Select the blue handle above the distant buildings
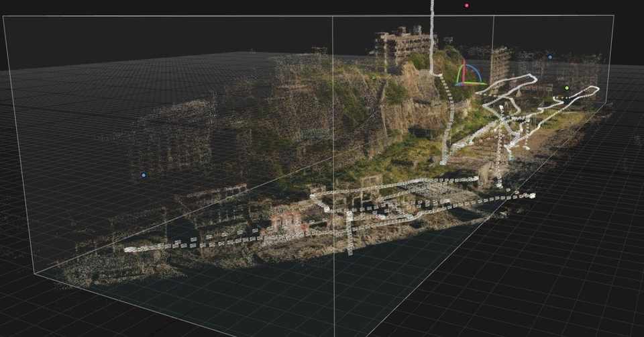Screen dimensions: 644x337 coord(550,57)
